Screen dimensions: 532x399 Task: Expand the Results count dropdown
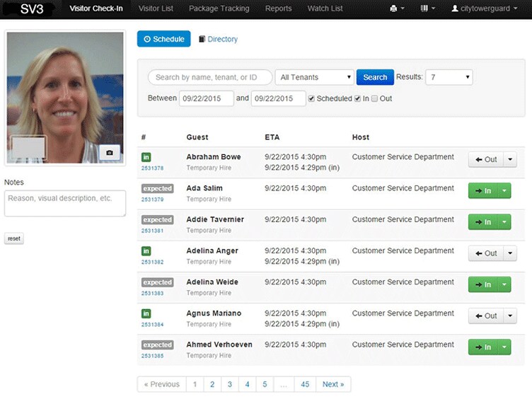point(449,77)
